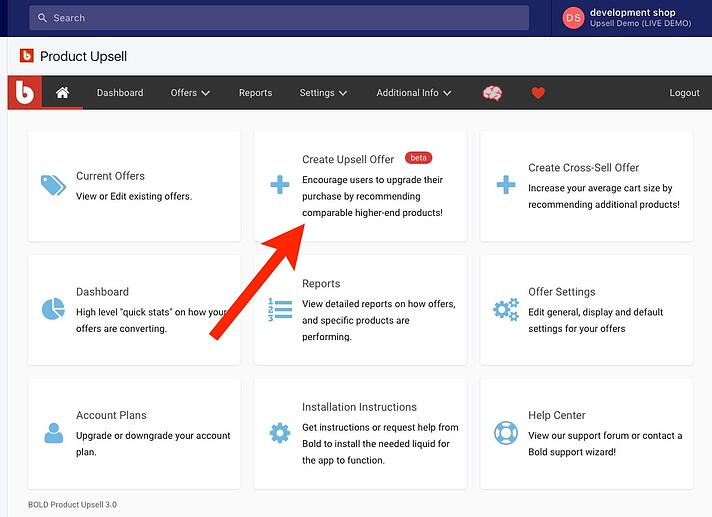Click 'Edit general, display and default' text

595,312
